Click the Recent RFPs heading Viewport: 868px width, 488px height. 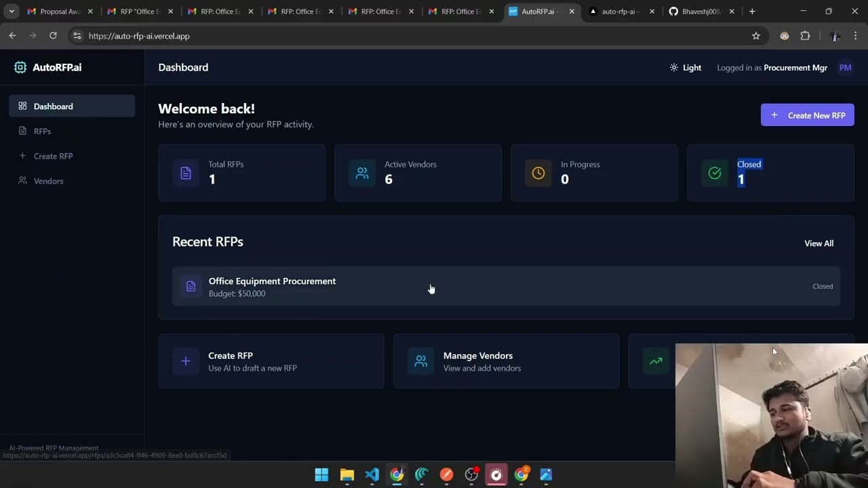click(x=208, y=242)
